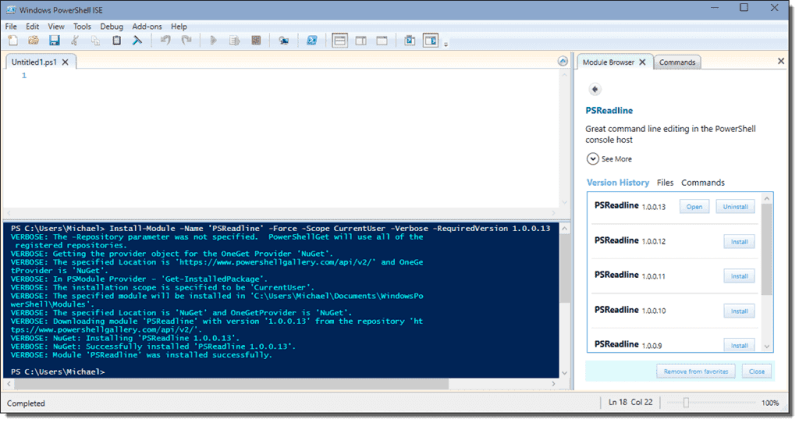The image size is (799, 423).
Task: Open the Edit menu
Action: tap(33, 27)
